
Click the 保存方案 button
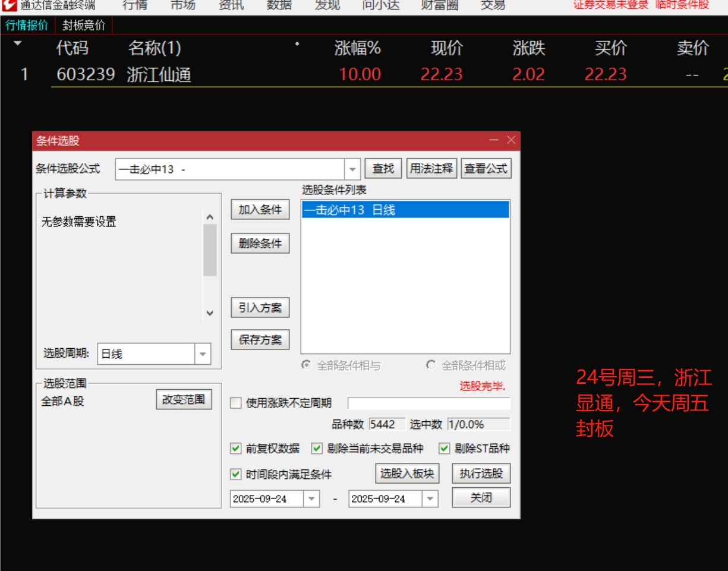tap(260, 340)
